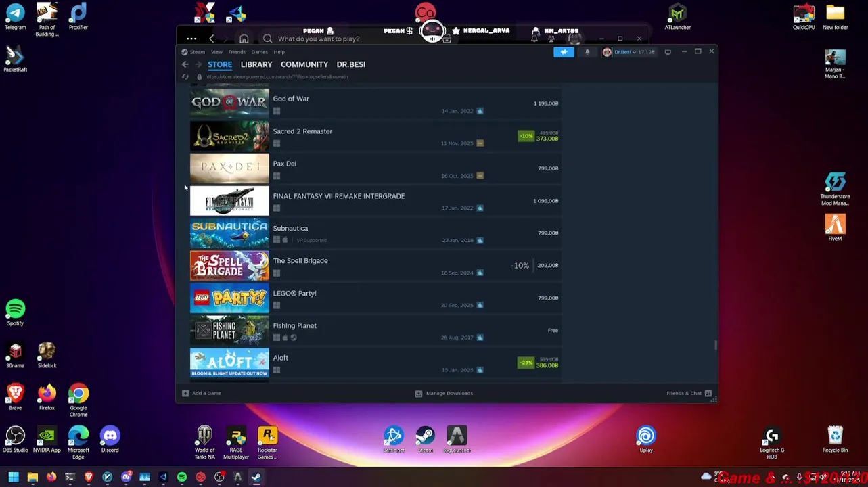Click Windows Start button on taskbar
This screenshot has height=487, width=868.
[14, 478]
